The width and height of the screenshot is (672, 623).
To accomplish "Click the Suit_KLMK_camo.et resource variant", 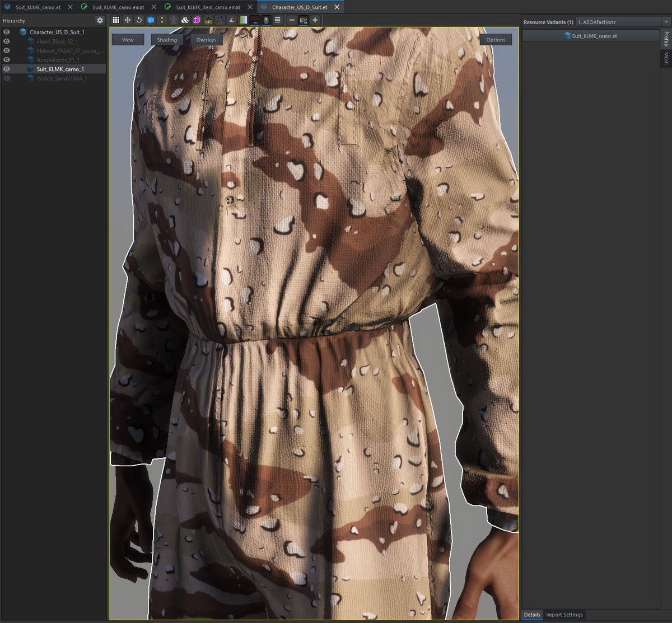I will pyautogui.click(x=591, y=35).
